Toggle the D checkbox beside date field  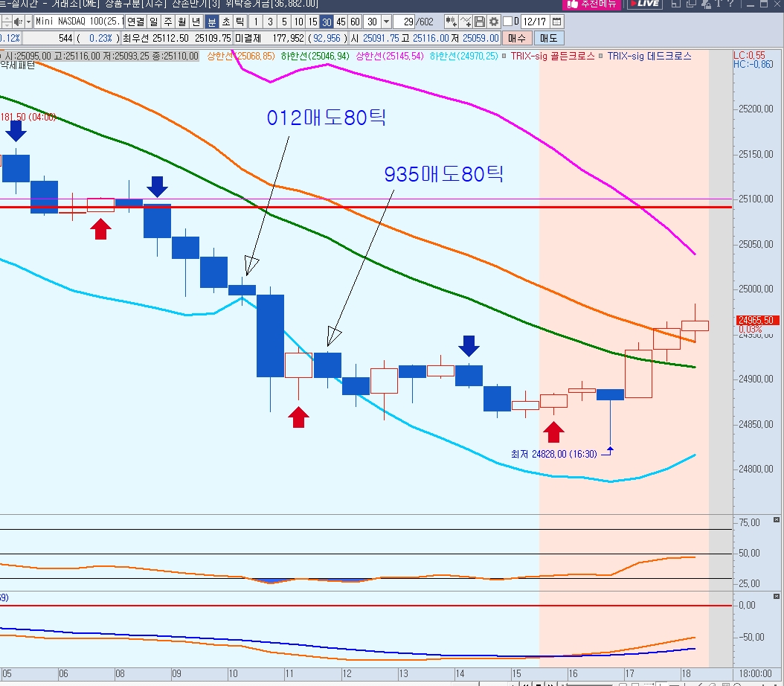coord(508,22)
